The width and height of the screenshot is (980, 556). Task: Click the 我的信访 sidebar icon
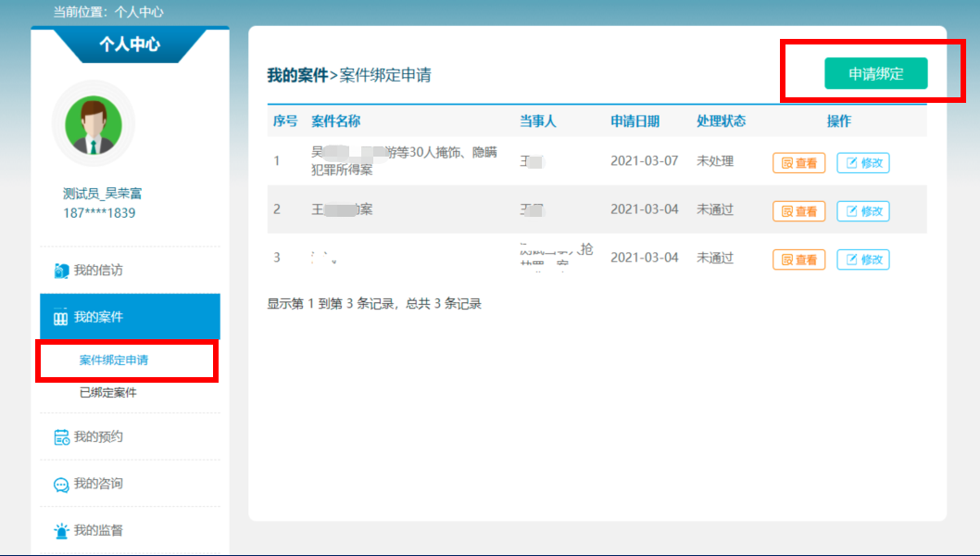(x=61, y=271)
